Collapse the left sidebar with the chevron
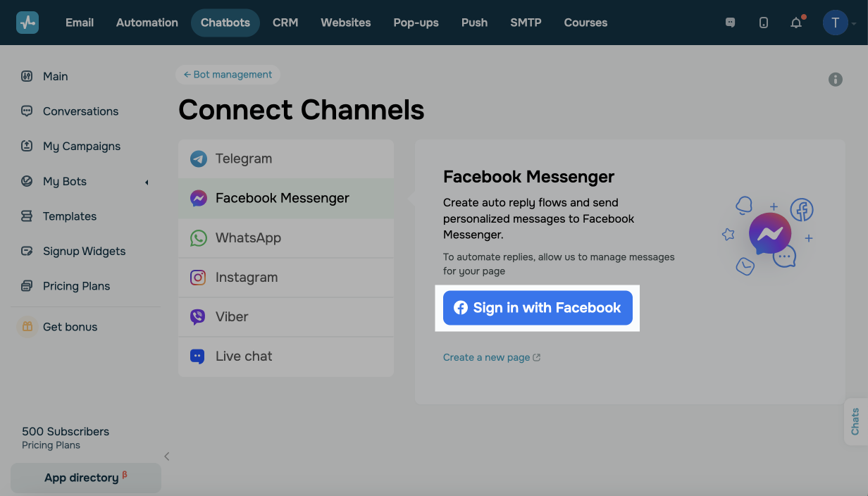The height and width of the screenshot is (496, 868). pos(167,456)
